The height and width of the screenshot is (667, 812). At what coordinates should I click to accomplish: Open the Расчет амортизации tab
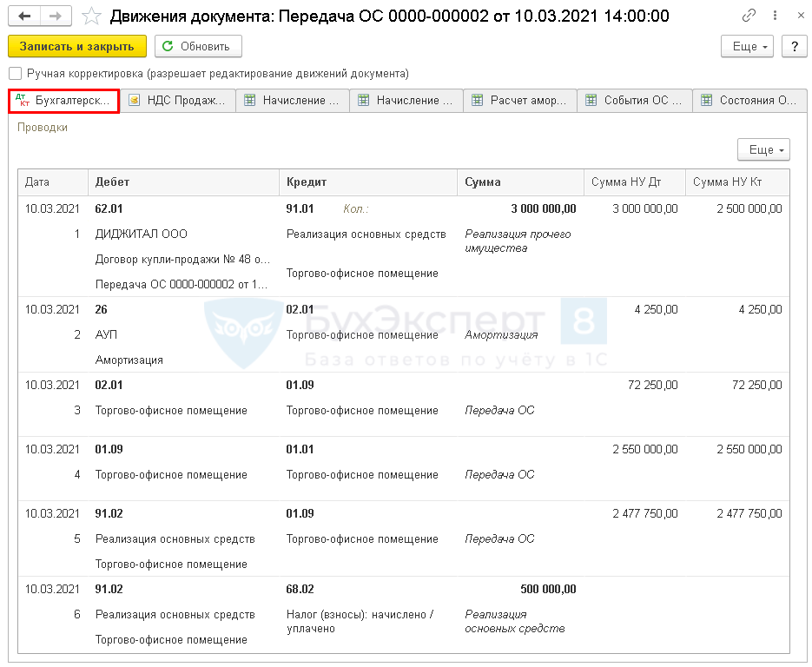tap(519, 101)
